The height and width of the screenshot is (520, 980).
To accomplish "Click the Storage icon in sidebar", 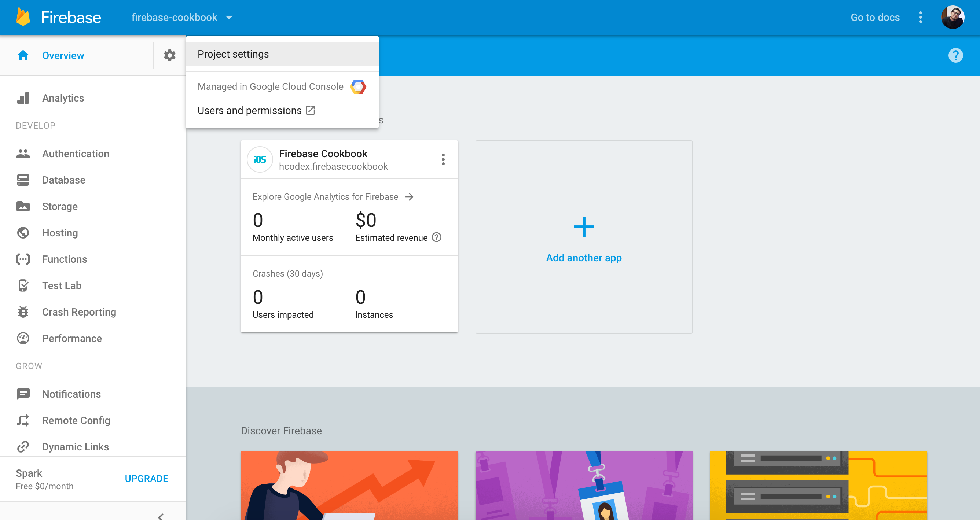I will tap(23, 206).
